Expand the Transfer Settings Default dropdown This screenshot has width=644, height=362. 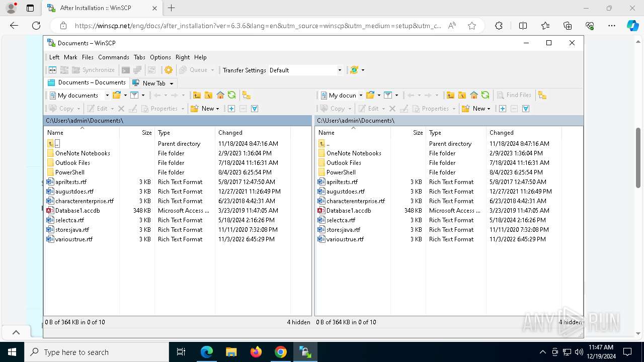(340, 70)
